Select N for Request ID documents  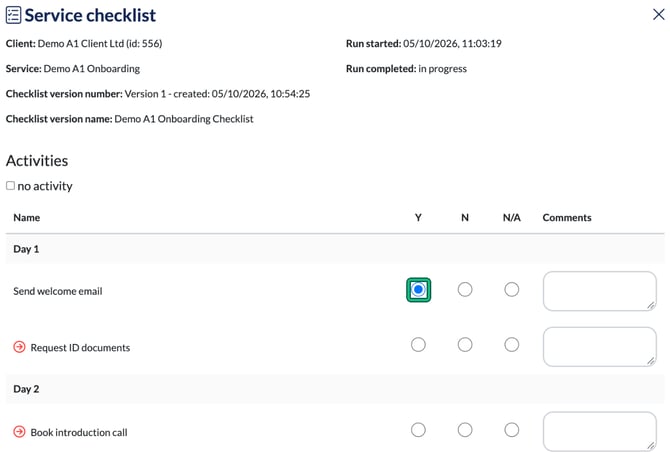(465, 345)
